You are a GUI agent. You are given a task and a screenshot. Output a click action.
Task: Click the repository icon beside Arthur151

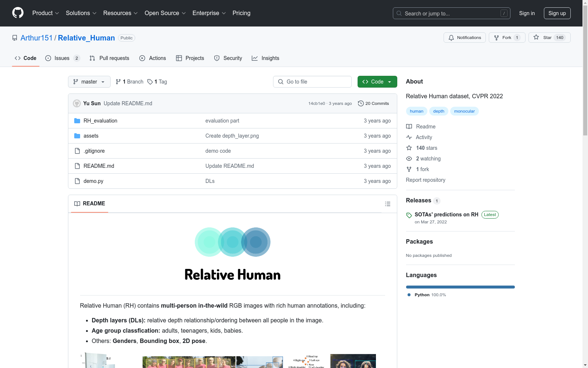click(15, 38)
